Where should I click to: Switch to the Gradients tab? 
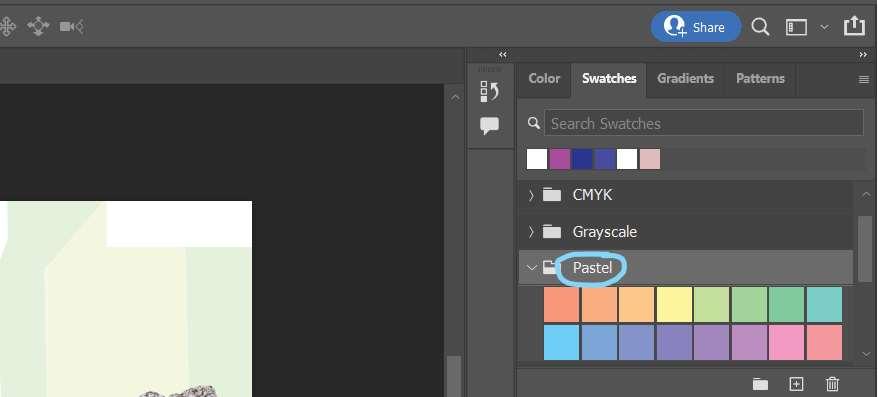coord(685,79)
